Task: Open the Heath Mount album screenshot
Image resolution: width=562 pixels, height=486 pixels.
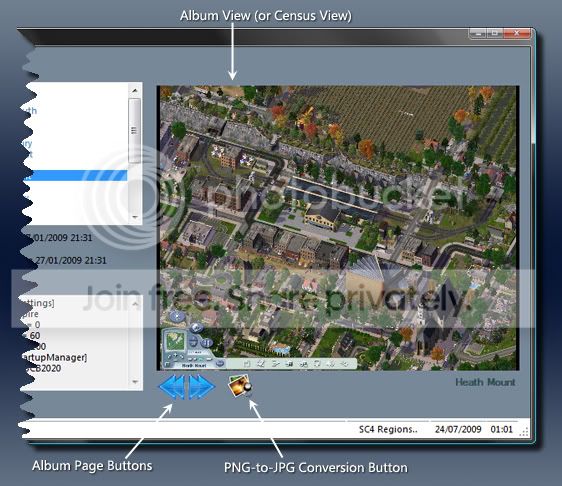Action: (338, 228)
